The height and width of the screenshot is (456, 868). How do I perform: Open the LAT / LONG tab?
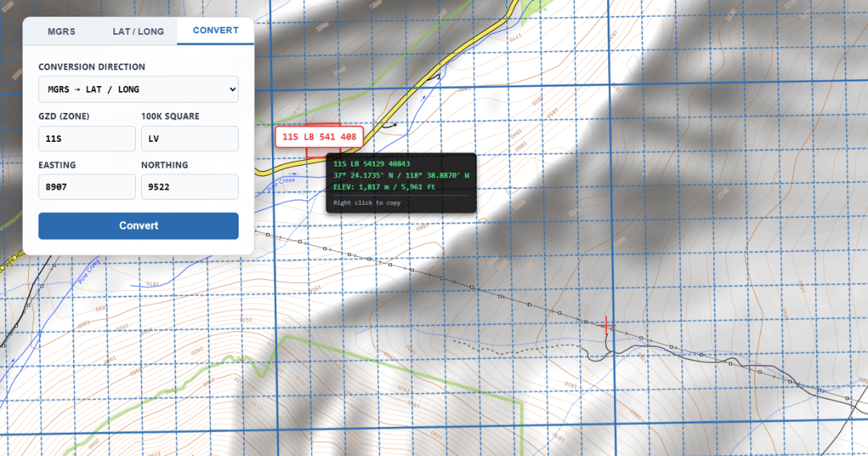[x=138, y=31]
